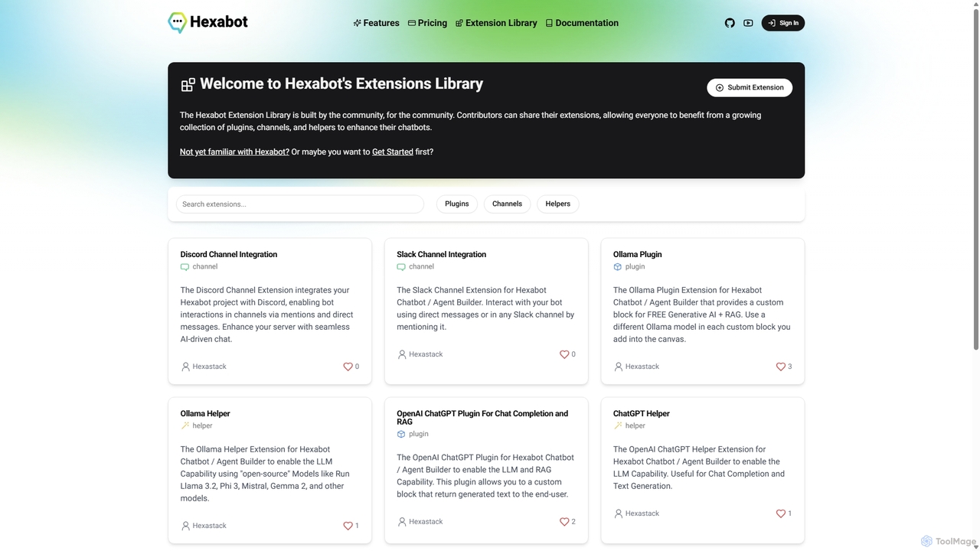Click the plugin cube icon under Ollama Plugin

[x=618, y=267]
